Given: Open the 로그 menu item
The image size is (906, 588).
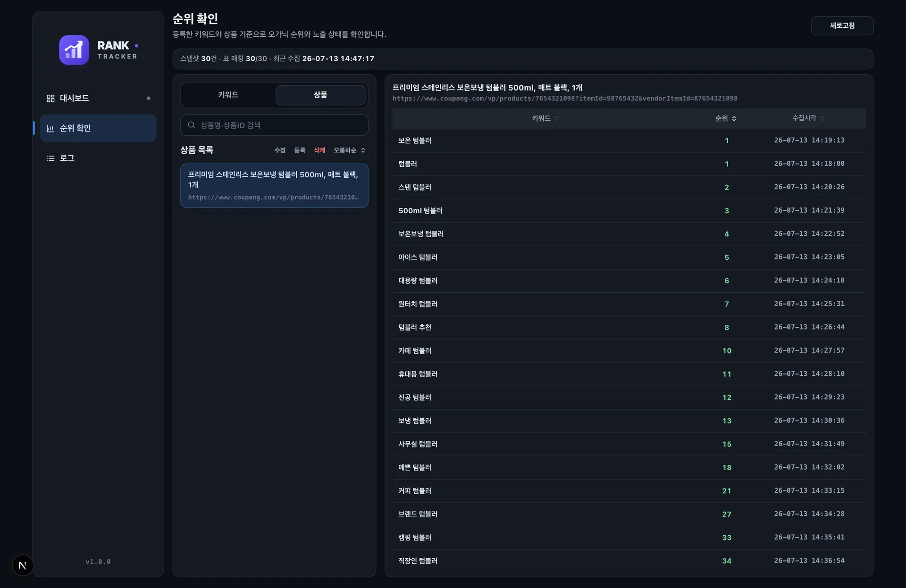Looking at the screenshot, I should click(98, 158).
